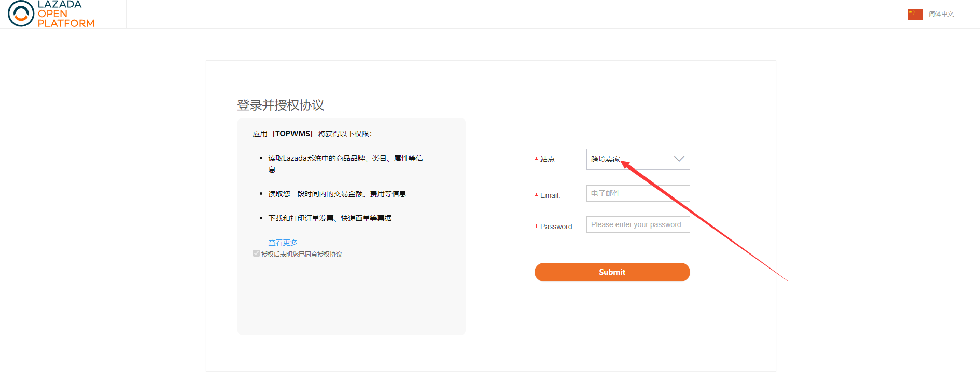Click the 站点 field label

547,159
